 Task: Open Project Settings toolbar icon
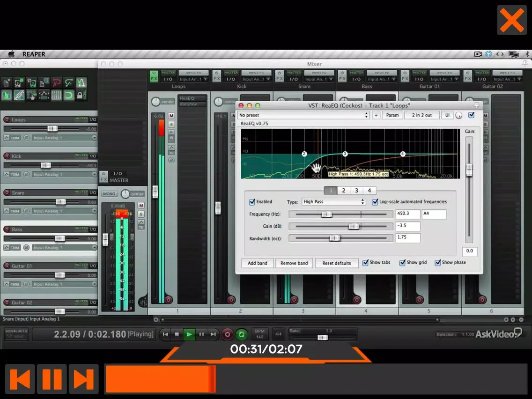coord(44,83)
